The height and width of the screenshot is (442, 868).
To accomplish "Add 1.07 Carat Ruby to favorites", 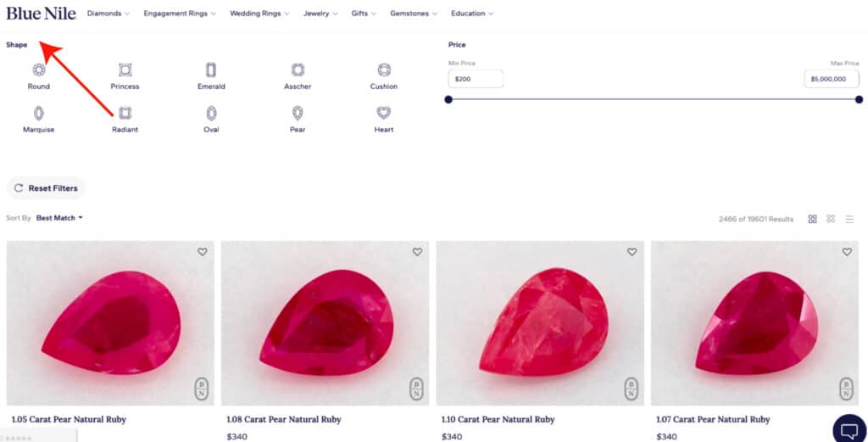I will 847,252.
